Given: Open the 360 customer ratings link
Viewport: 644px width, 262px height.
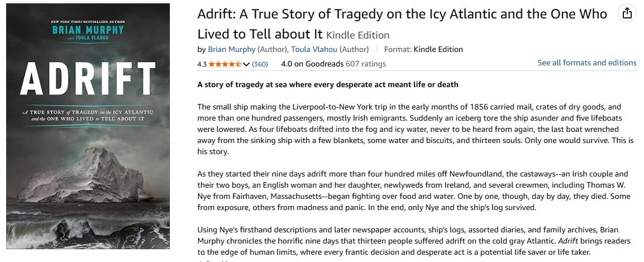Looking at the screenshot, I should tap(260, 64).
